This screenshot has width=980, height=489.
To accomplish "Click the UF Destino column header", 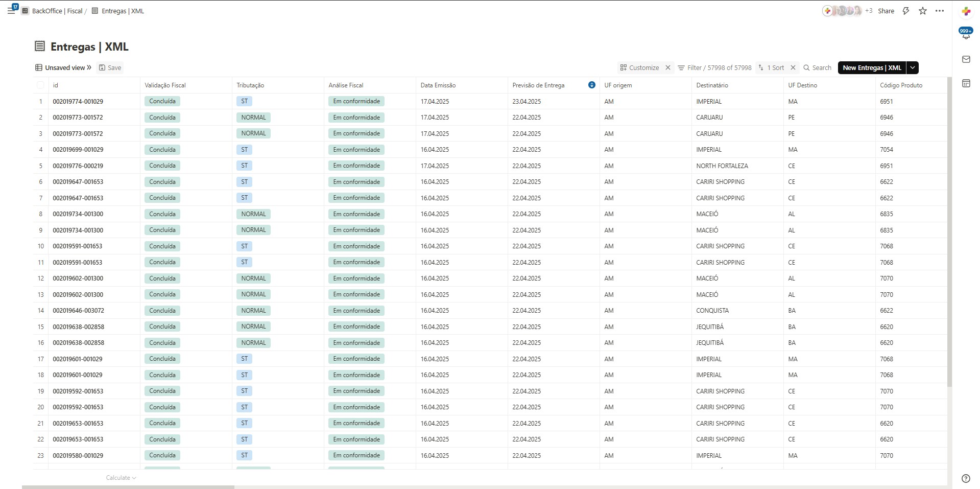I will [829, 85].
